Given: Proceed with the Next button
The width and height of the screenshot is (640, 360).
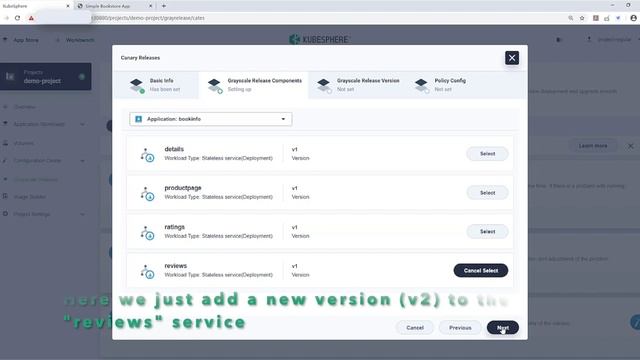Looking at the screenshot, I should [502, 328].
